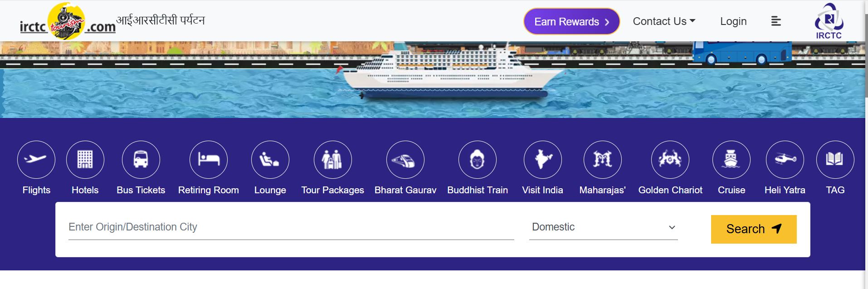Open the Contact Us dropdown
This screenshot has height=289, width=868.
point(663,21)
